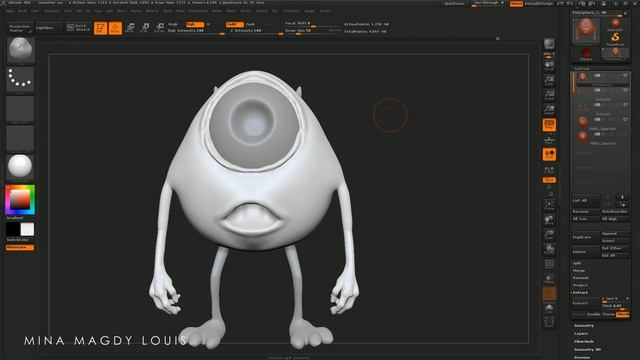Adjust the Draw Size slider
Image resolution: width=640 pixels, height=360 pixels.
313,31
